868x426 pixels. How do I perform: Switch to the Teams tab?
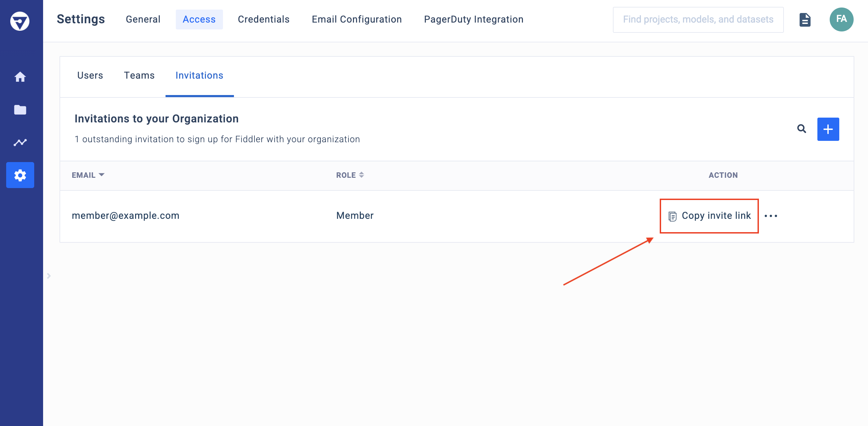coord(139,76)
